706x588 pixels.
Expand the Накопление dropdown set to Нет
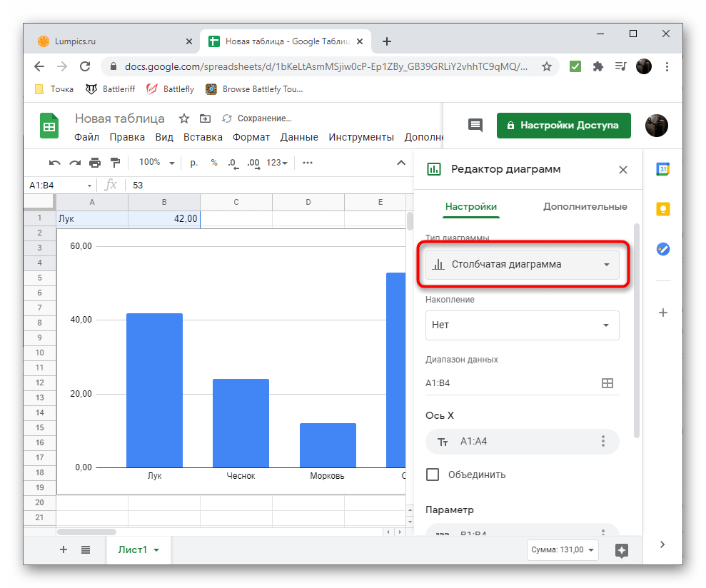523,325
